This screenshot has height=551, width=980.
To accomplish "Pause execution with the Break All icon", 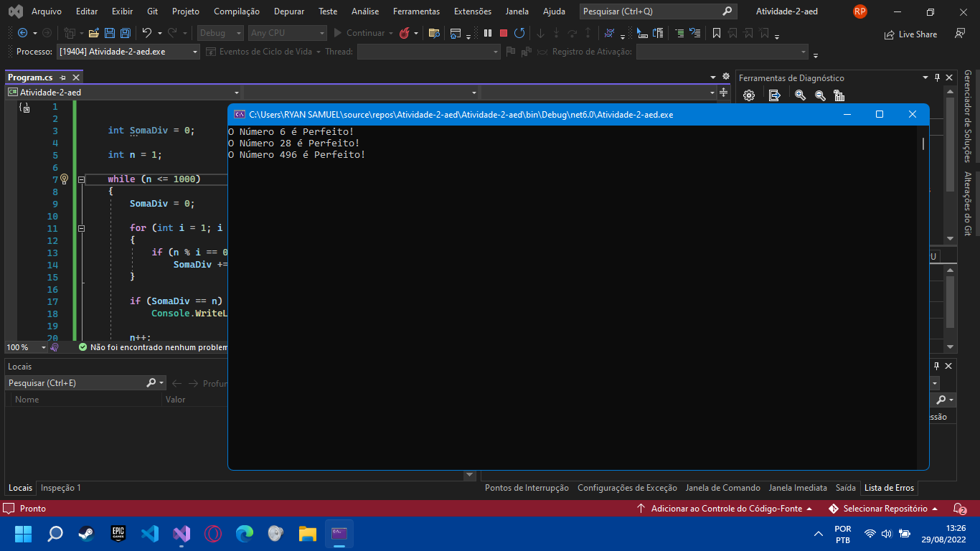I will pyautogui.click(x=487, y=33).
